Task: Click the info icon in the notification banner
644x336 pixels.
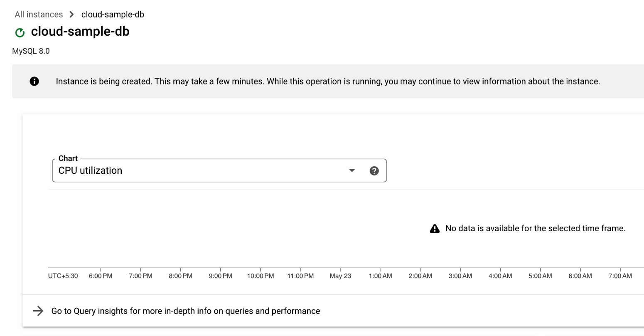Action: (x=34, y=82)
